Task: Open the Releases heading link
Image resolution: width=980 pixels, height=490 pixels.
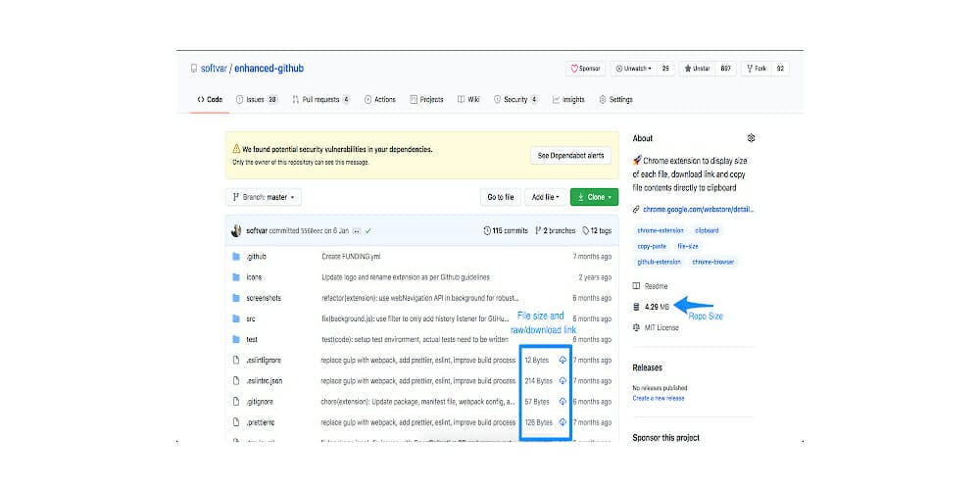Action: click(647, 367)
